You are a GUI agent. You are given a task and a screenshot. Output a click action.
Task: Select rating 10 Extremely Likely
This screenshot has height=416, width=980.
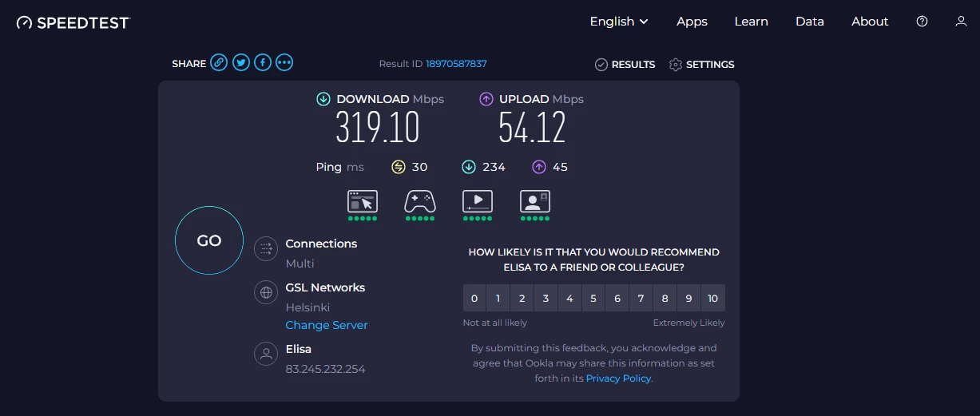[712, 298]
